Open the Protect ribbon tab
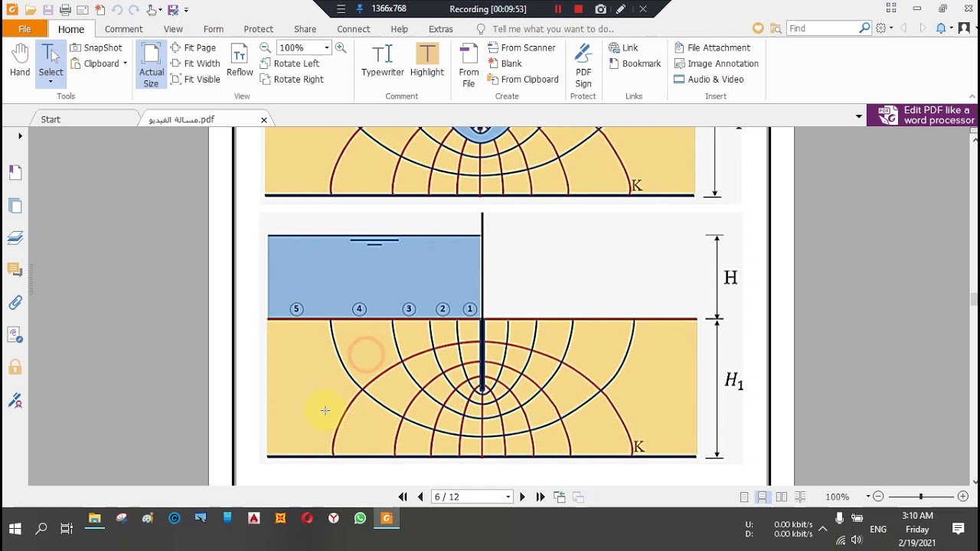Image resolution: width=980 pixels, height=551 pixels. tap(258, 29)
